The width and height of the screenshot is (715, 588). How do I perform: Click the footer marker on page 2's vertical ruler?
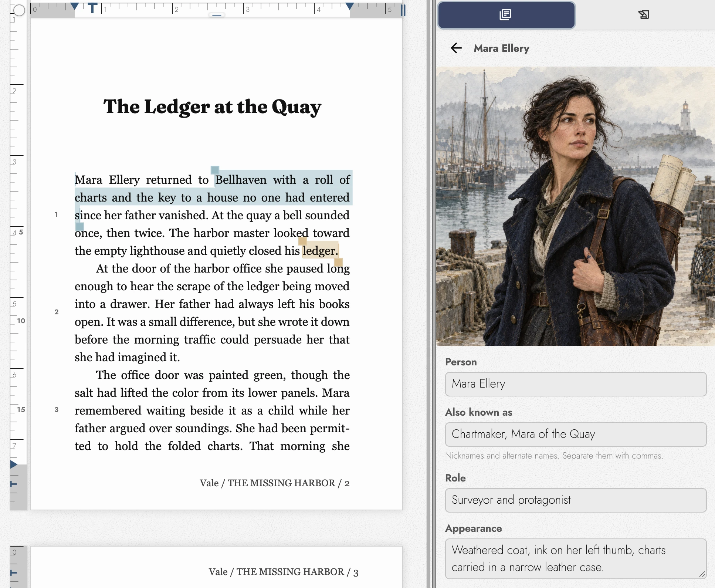click(14, 484)
